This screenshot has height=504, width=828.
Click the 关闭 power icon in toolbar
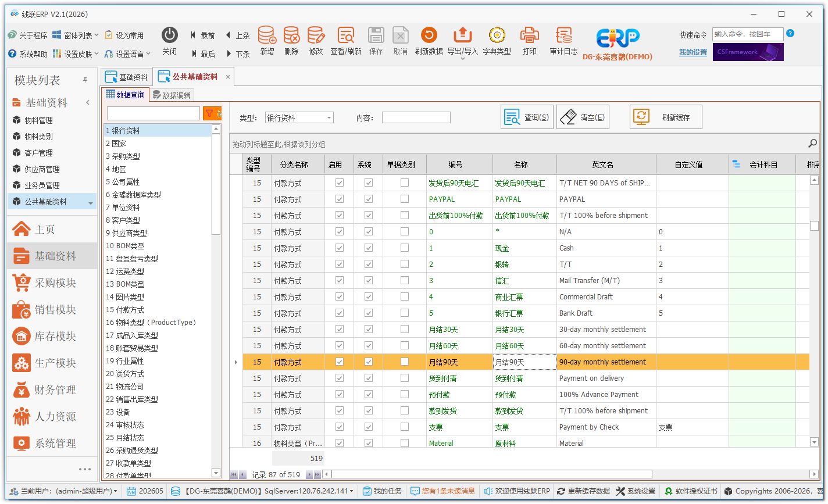point(169,35)
